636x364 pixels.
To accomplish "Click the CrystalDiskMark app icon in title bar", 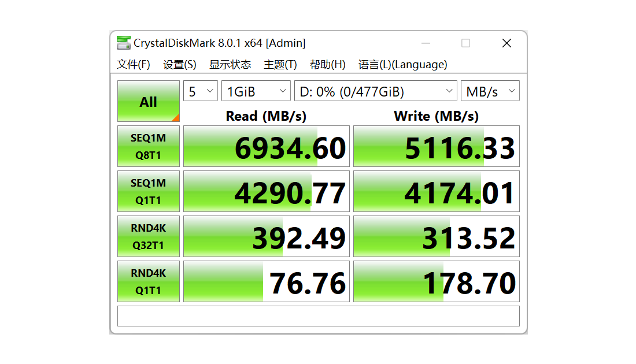I will [123, 43].
